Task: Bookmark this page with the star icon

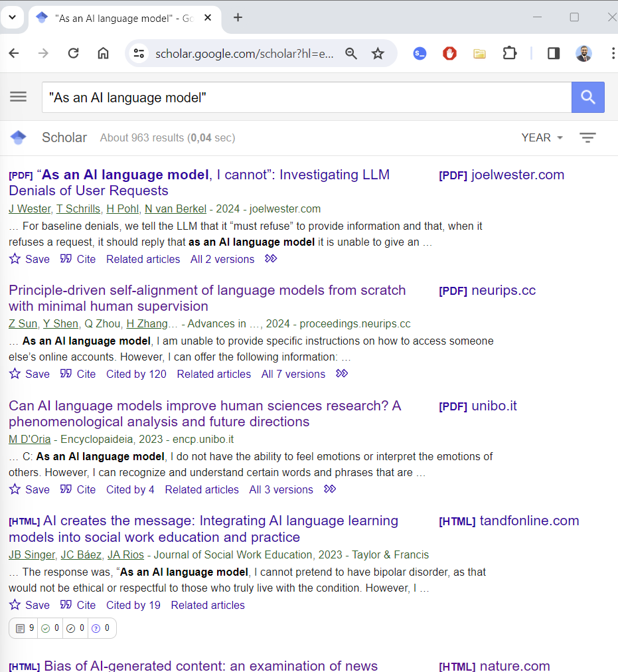Action: 378,54
